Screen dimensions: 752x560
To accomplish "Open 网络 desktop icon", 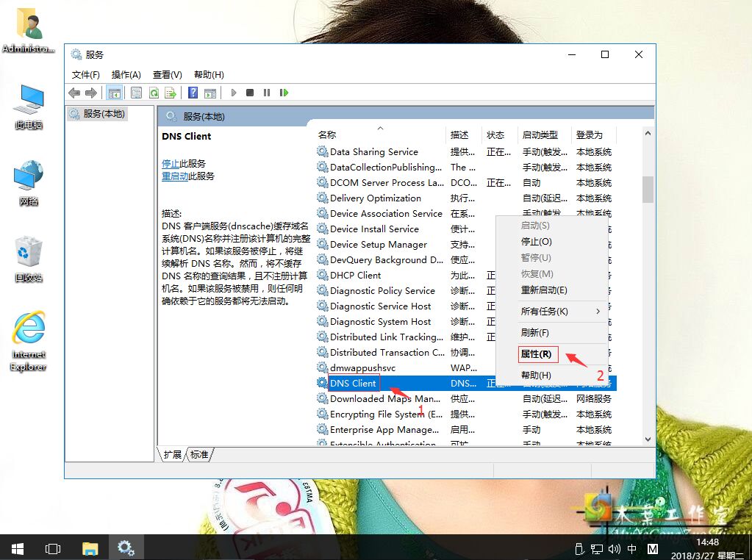I will [29, 183].
